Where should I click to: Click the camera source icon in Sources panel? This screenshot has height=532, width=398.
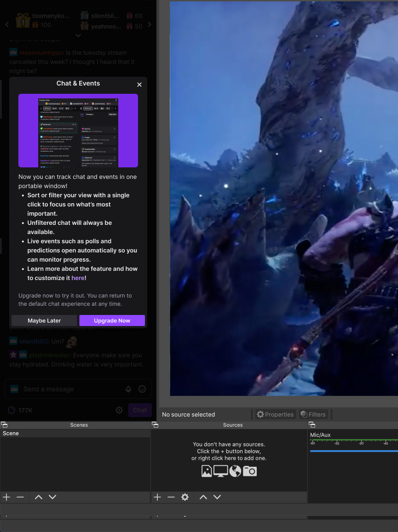(x=249, y=471)
